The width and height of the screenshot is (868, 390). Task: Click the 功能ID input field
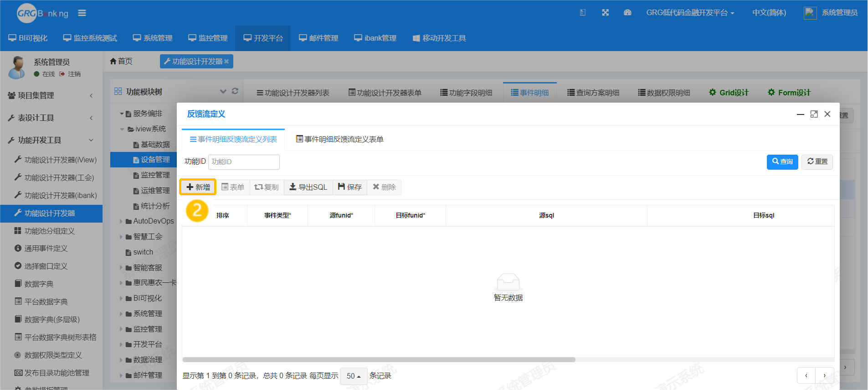tap(244, 162)
